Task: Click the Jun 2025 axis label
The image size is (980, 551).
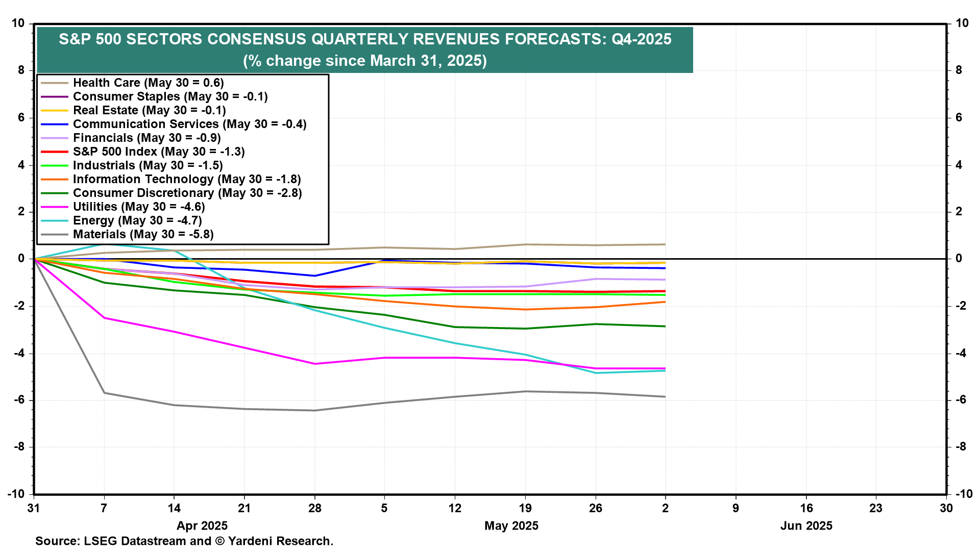Action: (806, 526)
